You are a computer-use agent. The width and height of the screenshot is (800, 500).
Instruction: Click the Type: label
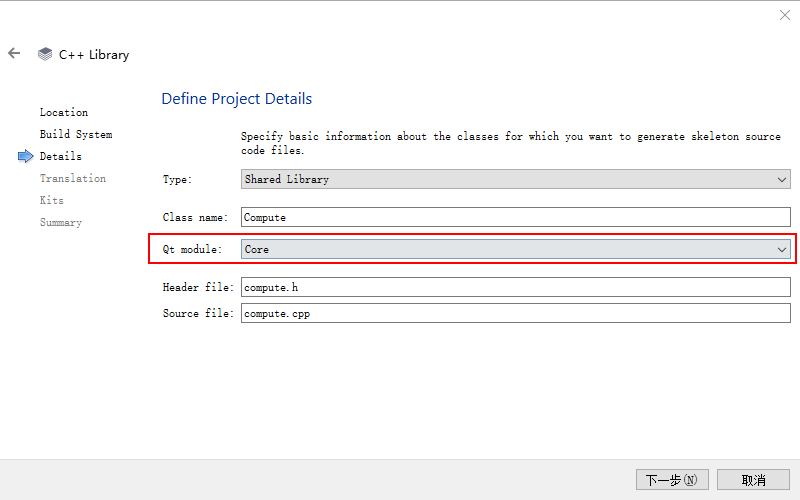[x=177, y=179]
